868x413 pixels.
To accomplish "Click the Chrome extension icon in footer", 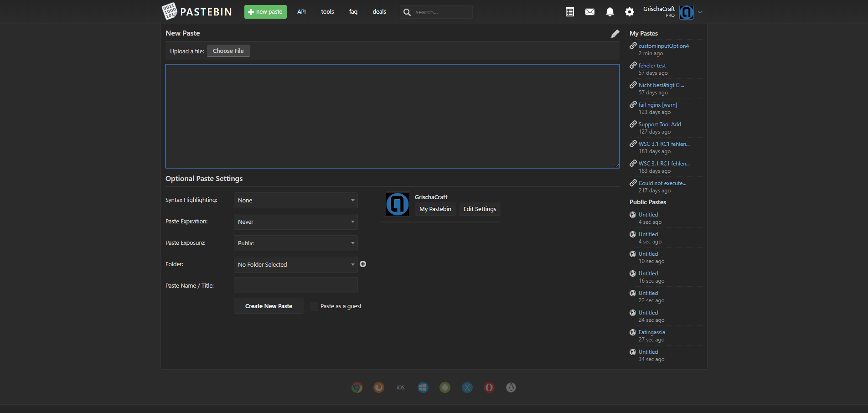I will (x=357, y=387).
